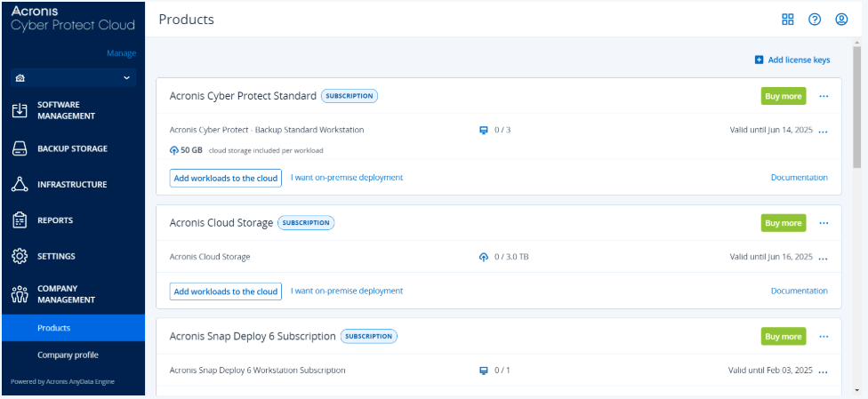Image resolution: width=868 pixels, height=399 pixels.
Task: Click the Settings gear icon
Action: (20, 256)
